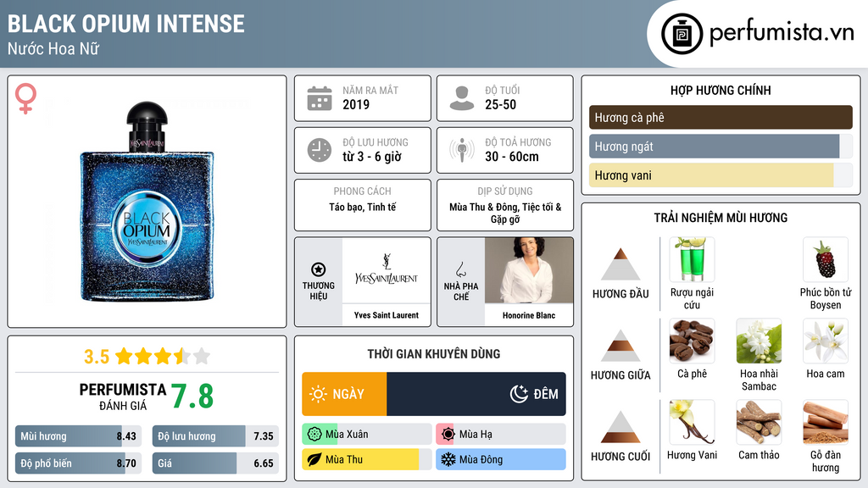This screenshot has width=868, height=488.
Task: Click the Nước Hoa Nữ subtitle
Action: coord(53,48)
